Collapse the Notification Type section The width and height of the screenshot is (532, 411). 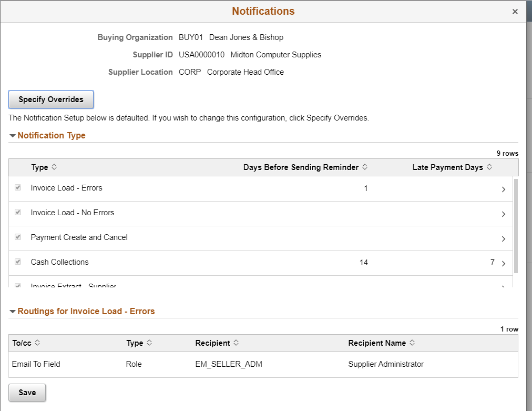coord(13,136)
